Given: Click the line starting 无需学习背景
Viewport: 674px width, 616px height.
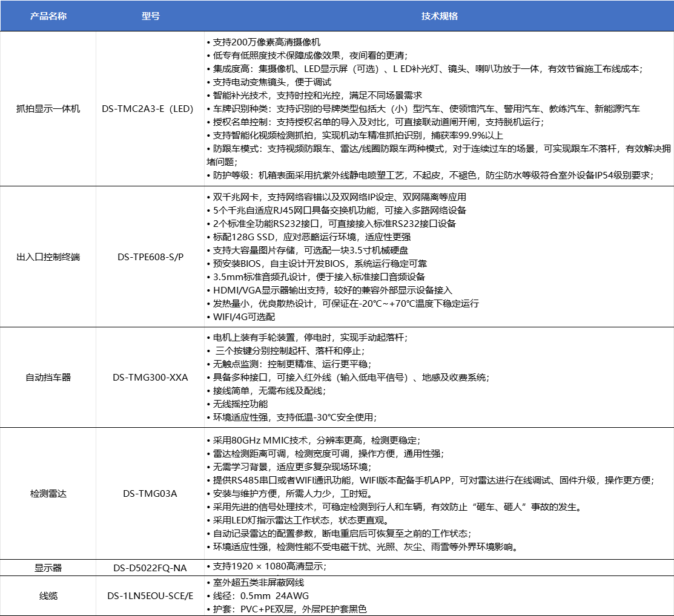Looking at the screenshot, I should [289, 467].
